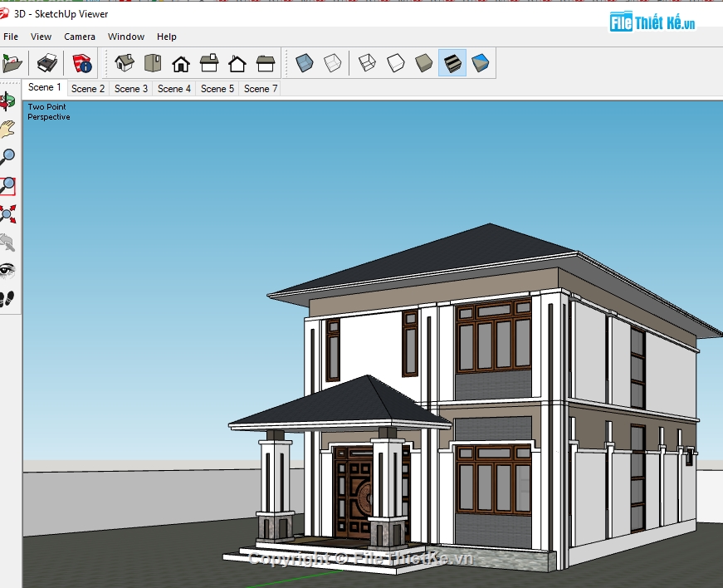Enable Back Edges face style

(333, 63)
